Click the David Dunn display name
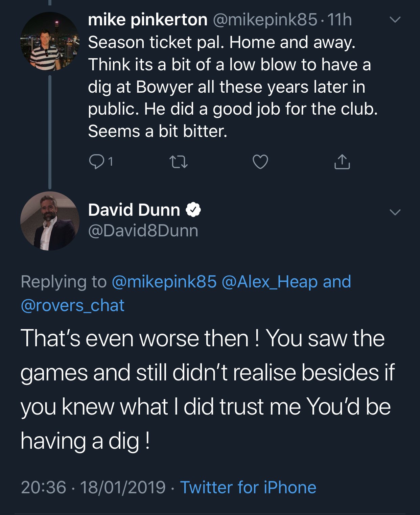Screen dimensions: 420x515 [134, 210]
